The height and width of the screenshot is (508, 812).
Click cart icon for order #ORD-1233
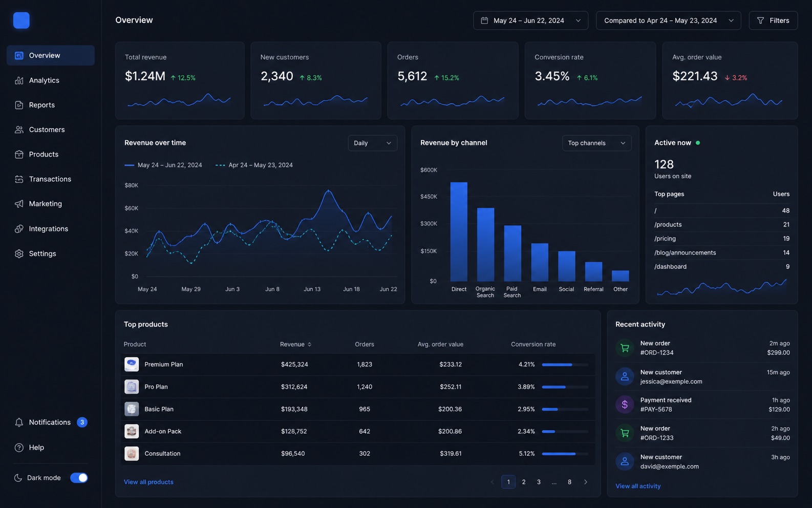(625, 433)
